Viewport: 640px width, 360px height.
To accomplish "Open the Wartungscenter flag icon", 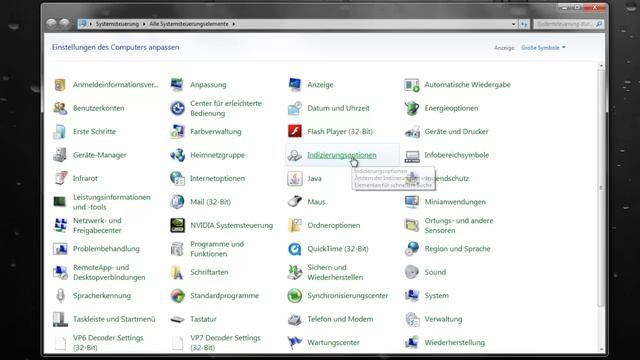I will 294,342.
